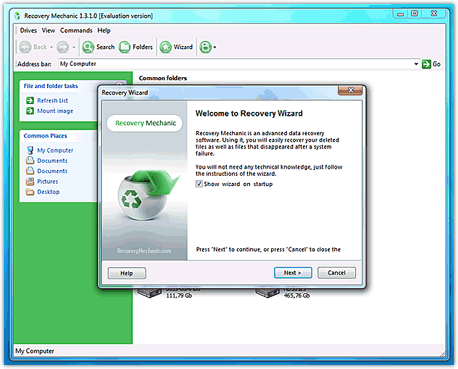
Task: Click the Mount image arrow icon
Action: click(30, 111)
